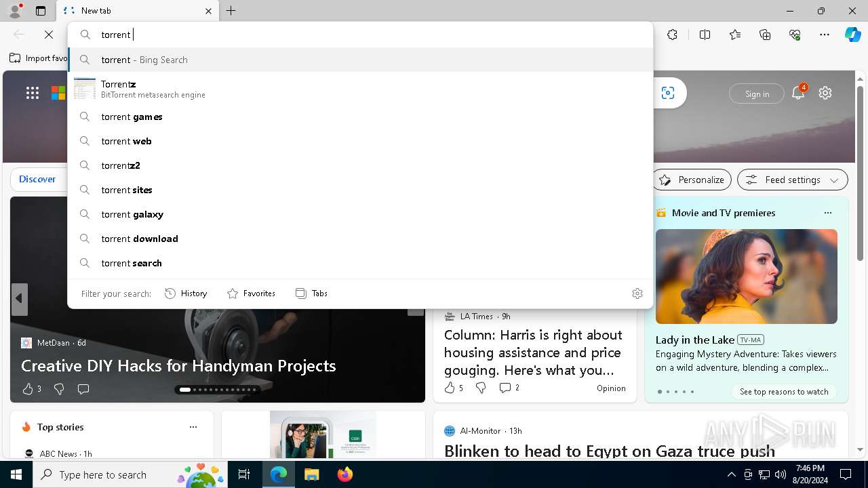This screenshot has height=488, width=868.
Task: Open the tab actions menu icon
Action: coord(41,11)
